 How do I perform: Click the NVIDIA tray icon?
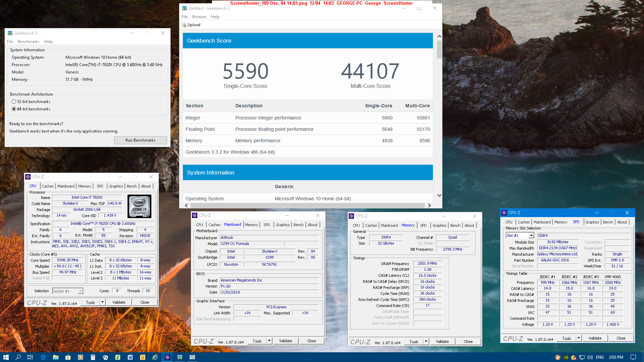pos(566,357)
